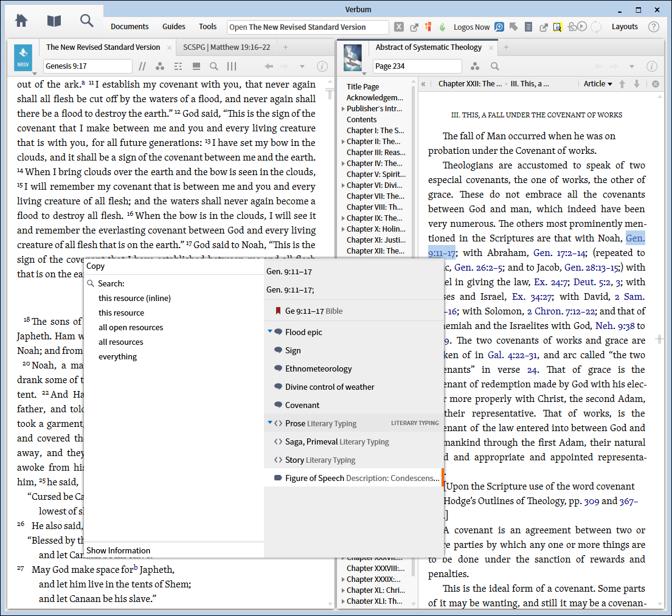Click inline search icon in Systematic Theology panel

click(495, 66)
